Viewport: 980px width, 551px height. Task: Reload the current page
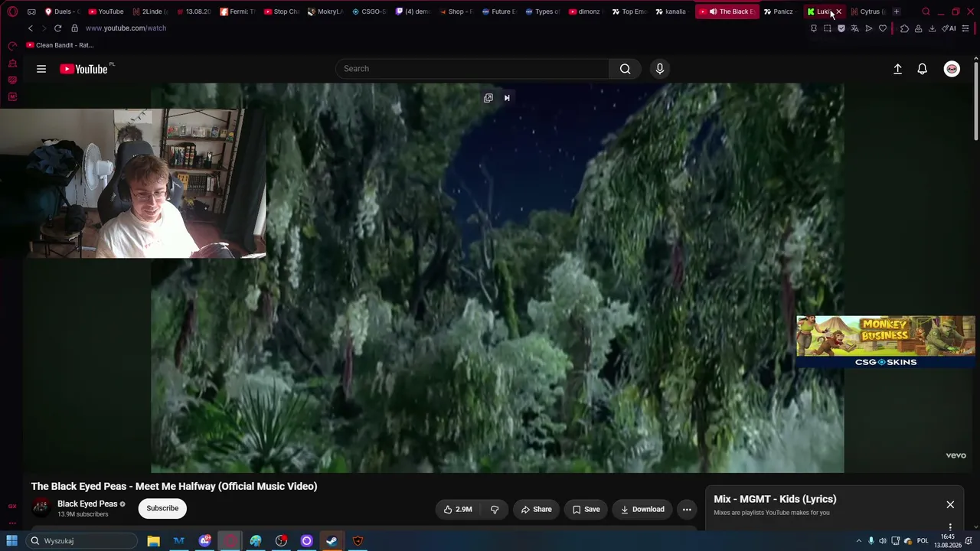point(57,28)
